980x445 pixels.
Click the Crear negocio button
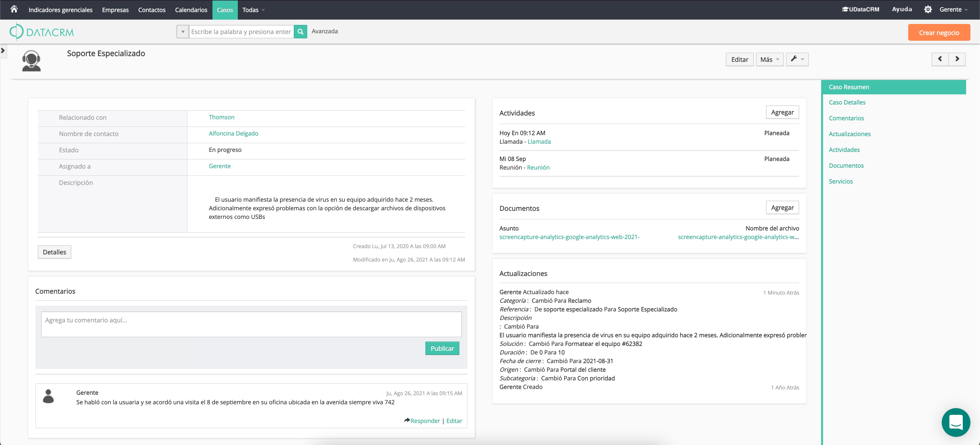point(939,33)
